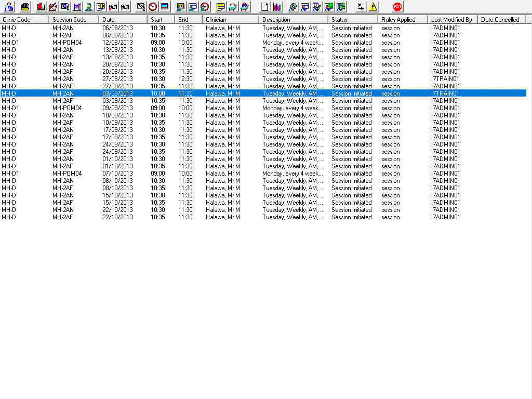The image size is (532, 399).
Task: Click the colored striped list icon
Action: click(x=165, y=6)
